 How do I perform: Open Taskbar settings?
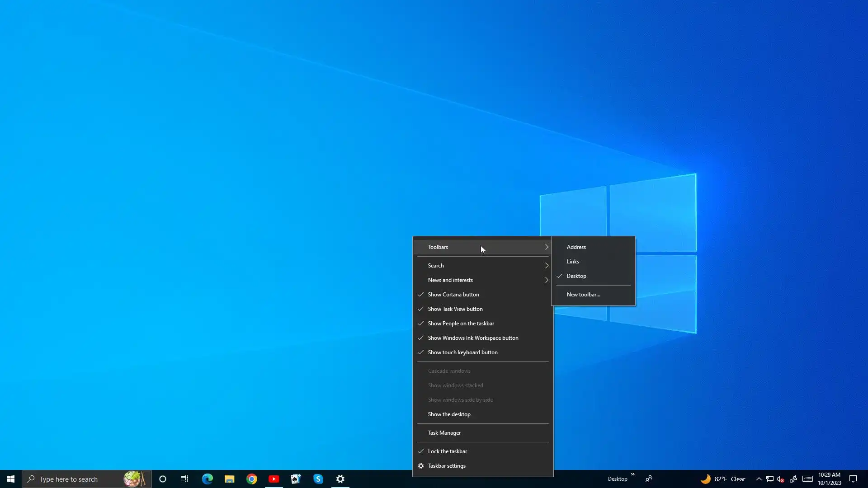(x=446, y=466)
